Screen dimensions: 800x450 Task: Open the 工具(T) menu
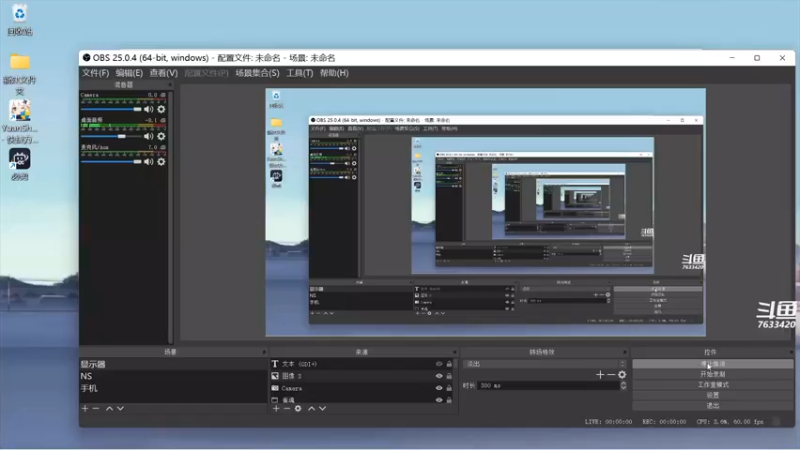(299, 73)
